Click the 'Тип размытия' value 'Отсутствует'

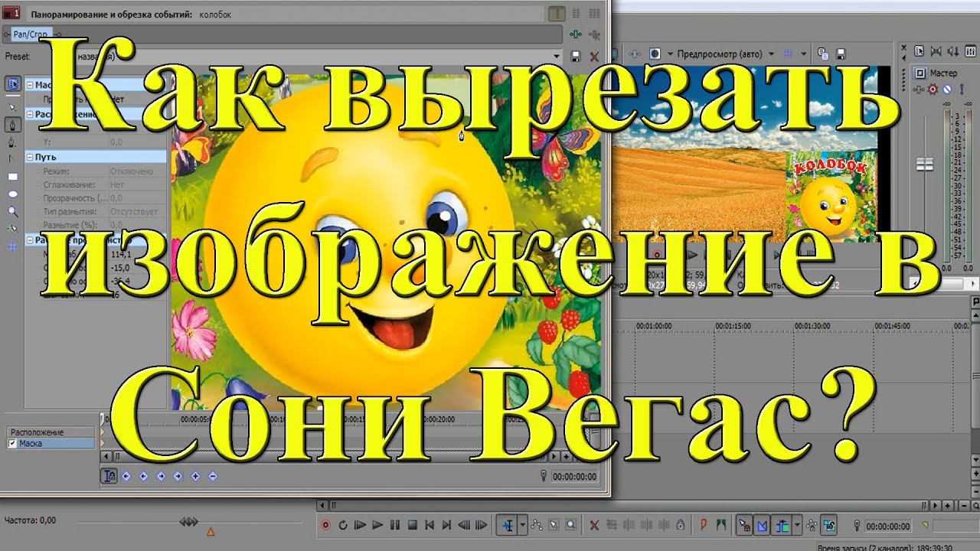(134, 211)
